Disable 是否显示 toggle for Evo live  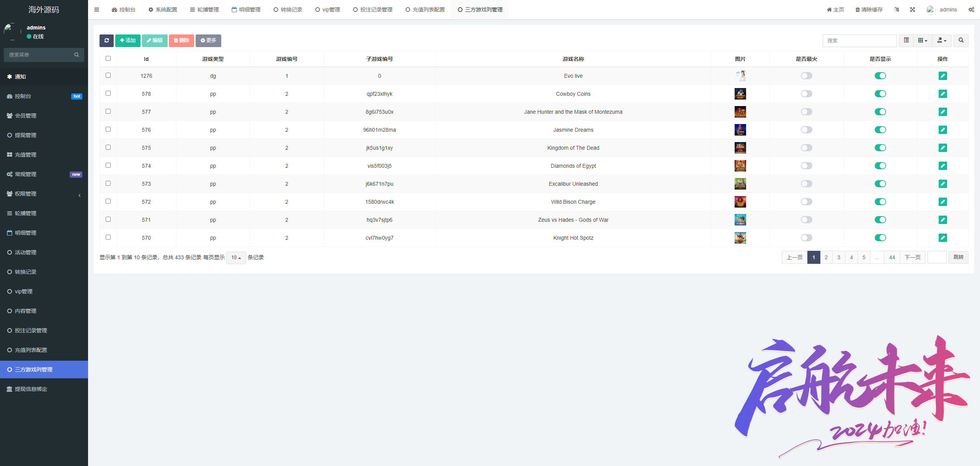(880, 76)
